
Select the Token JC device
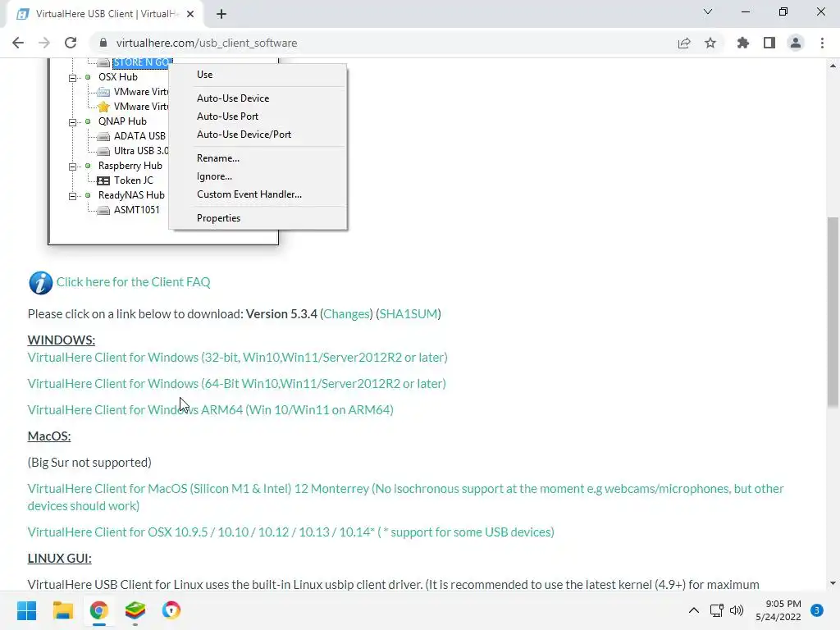tap(134, 180)
